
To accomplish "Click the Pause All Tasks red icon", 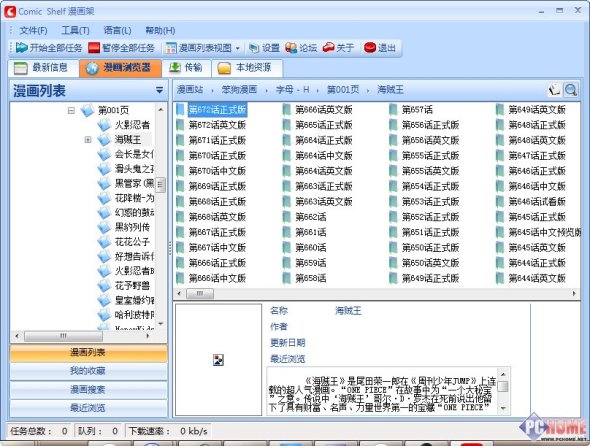I will tap(94, 48).
